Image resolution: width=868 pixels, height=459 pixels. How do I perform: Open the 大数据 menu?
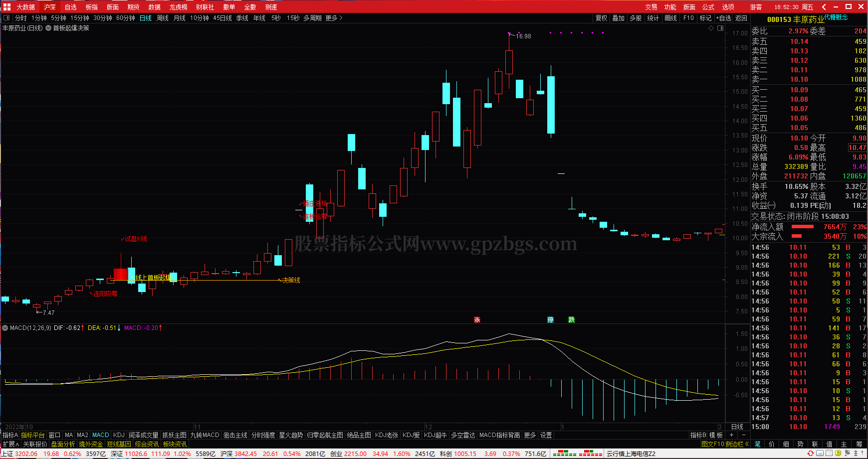(x=25, y=7)
